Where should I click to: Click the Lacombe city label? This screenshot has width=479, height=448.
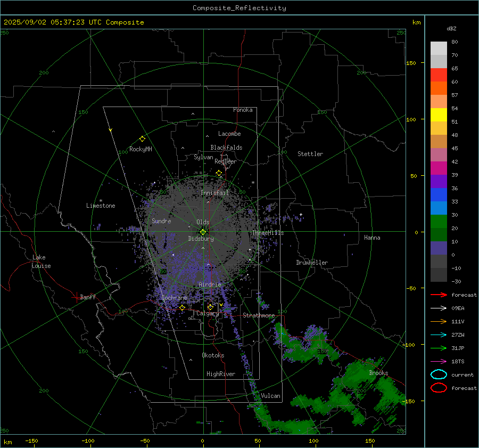coord(229,134)
